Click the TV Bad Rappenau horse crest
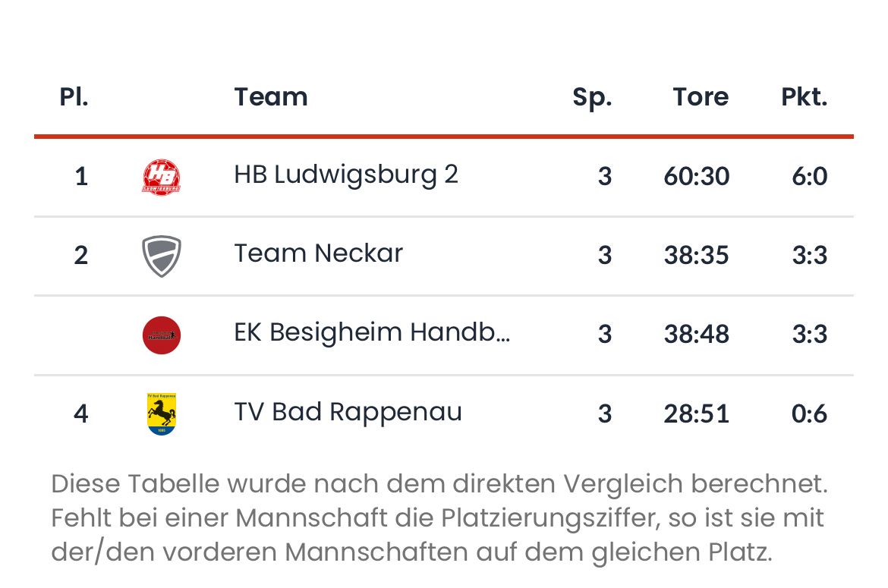Screen dimensions: 888x588 pos(161,413)
